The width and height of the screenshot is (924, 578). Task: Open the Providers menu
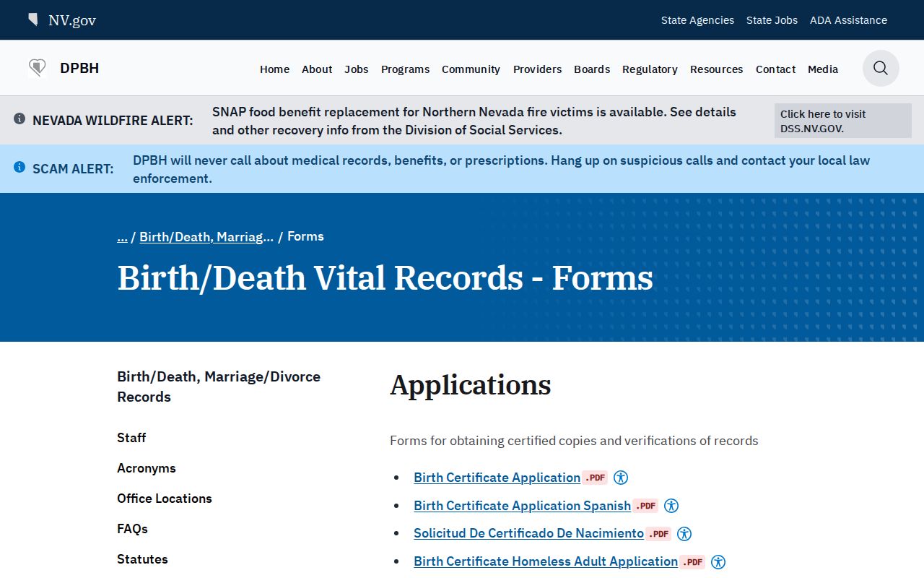pos(537,69)
